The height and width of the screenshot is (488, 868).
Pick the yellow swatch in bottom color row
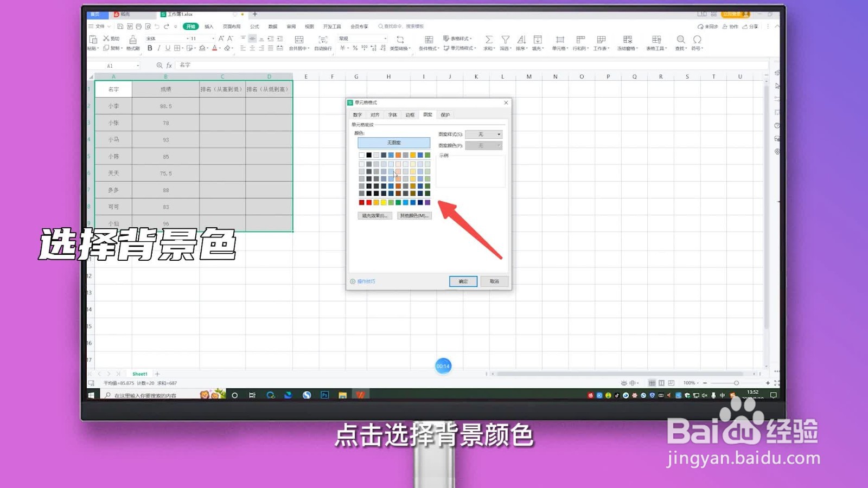(x=384, y=202)
